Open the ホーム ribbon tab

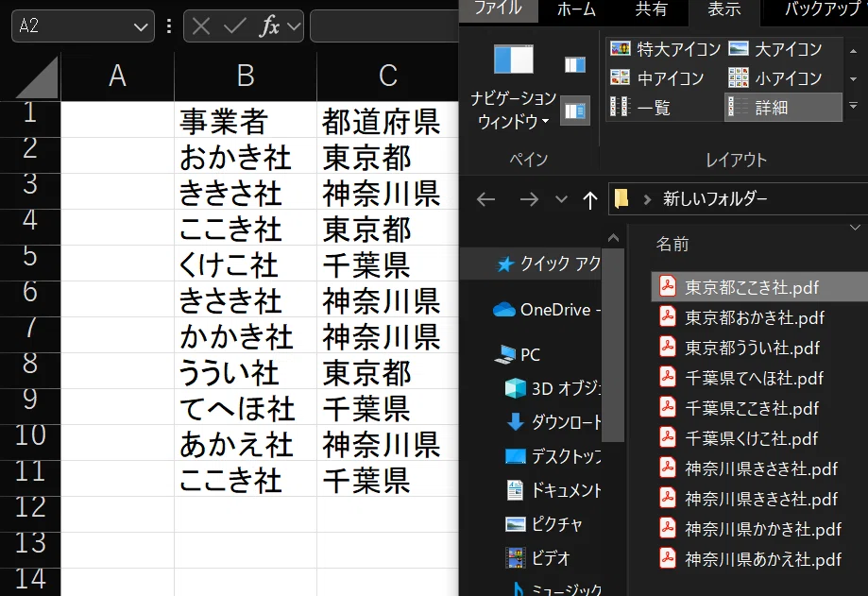576,10
